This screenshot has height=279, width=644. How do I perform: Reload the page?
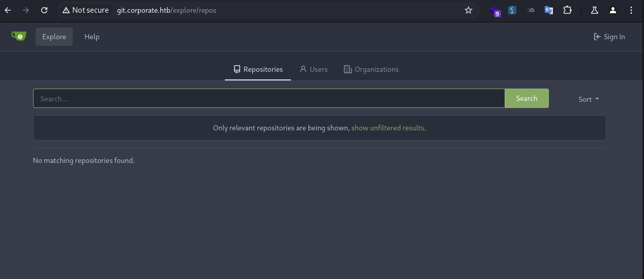click(44, 10)
